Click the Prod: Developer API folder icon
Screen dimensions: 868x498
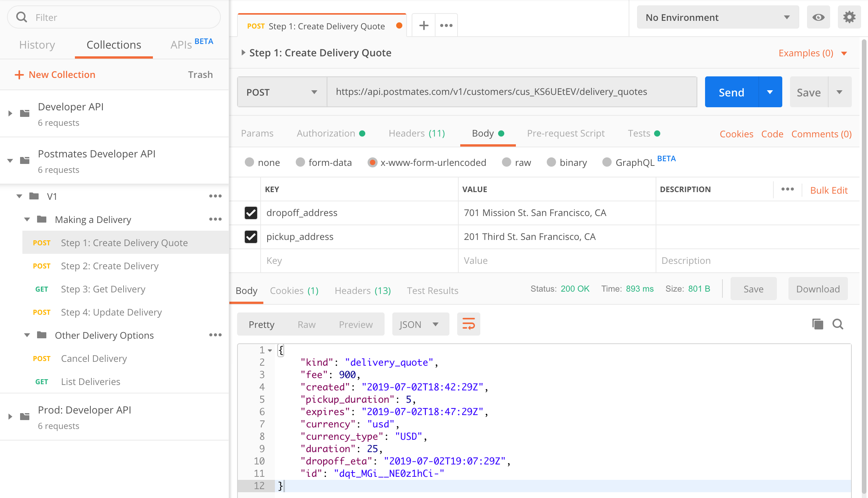click(25, 416)
